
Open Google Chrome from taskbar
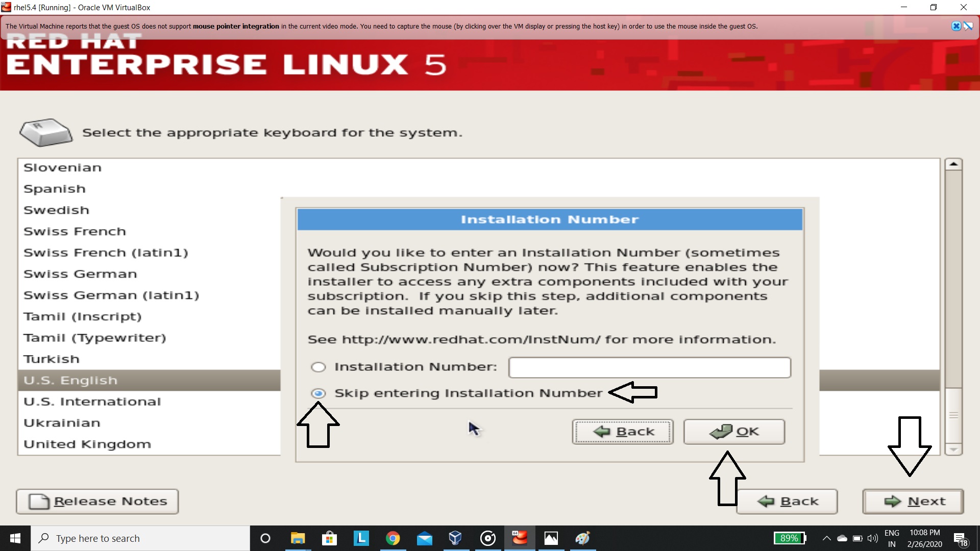coord(393,538)
